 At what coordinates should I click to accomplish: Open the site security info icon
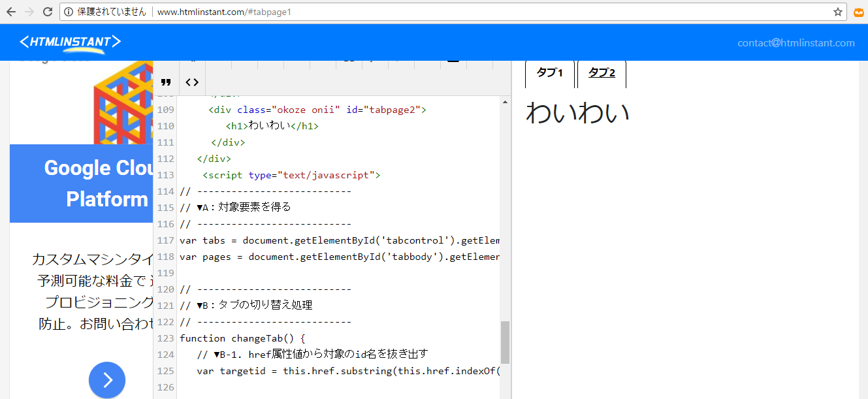[69, 12]
